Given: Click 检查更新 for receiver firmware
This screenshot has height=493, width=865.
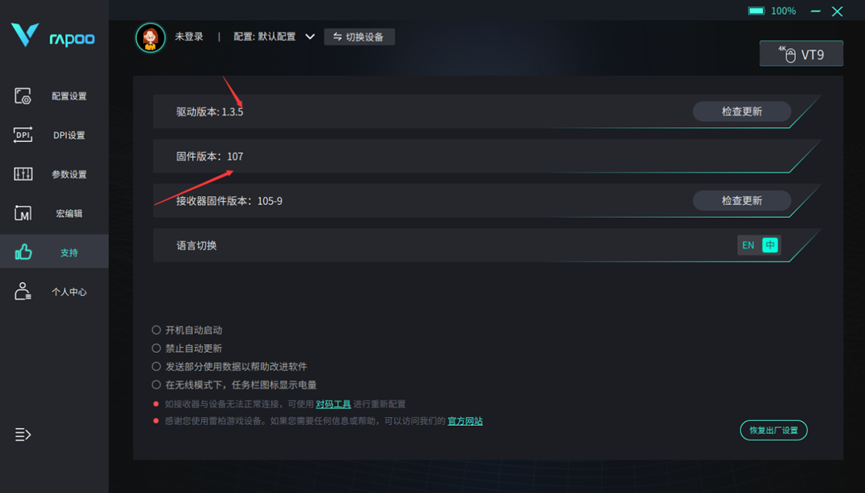Looking at the screenshot, I should coord(741,201).
